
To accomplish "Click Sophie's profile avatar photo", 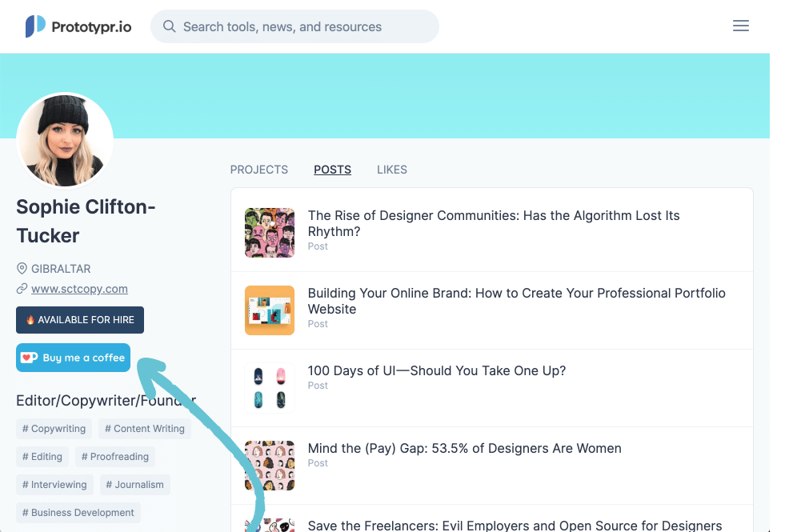I will 65,141.
